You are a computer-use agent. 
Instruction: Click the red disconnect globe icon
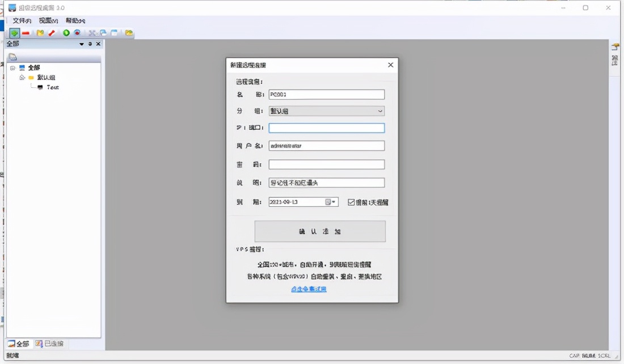[77, 33]
